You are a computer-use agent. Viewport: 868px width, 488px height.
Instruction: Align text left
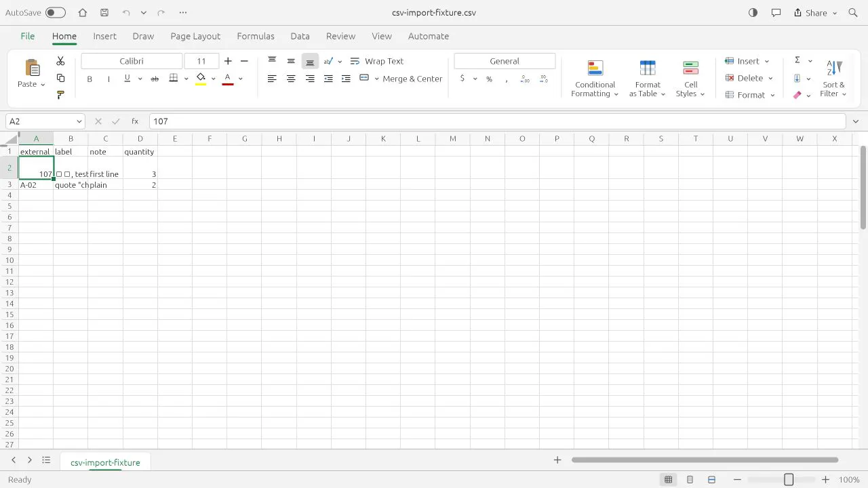(272, 79)
